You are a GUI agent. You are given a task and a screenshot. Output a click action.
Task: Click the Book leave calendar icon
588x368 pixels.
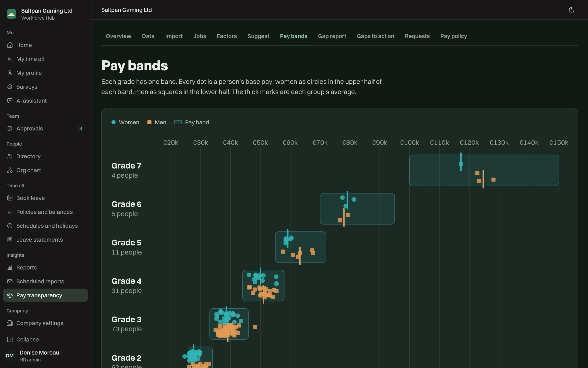(x=10, y=198)
